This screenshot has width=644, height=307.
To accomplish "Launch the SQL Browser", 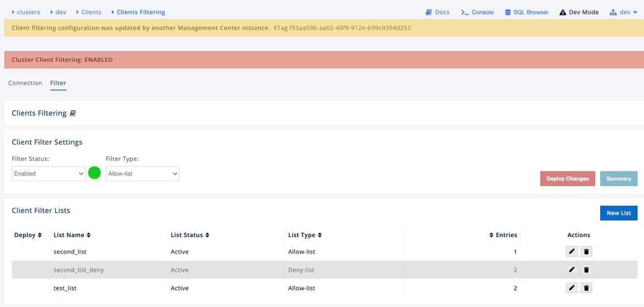I will pyautogui.click(x=526, y=12).
